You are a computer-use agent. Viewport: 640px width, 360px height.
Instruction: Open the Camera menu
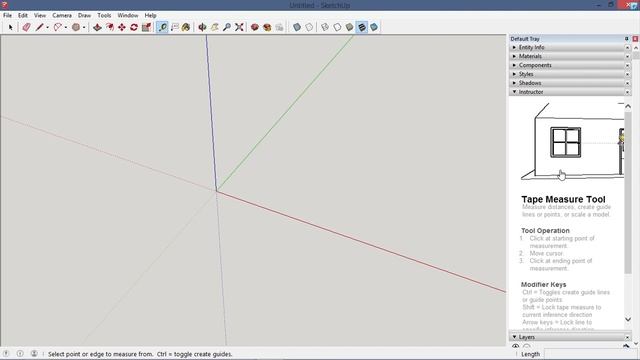pyautogui.click(x=62, y=15)
